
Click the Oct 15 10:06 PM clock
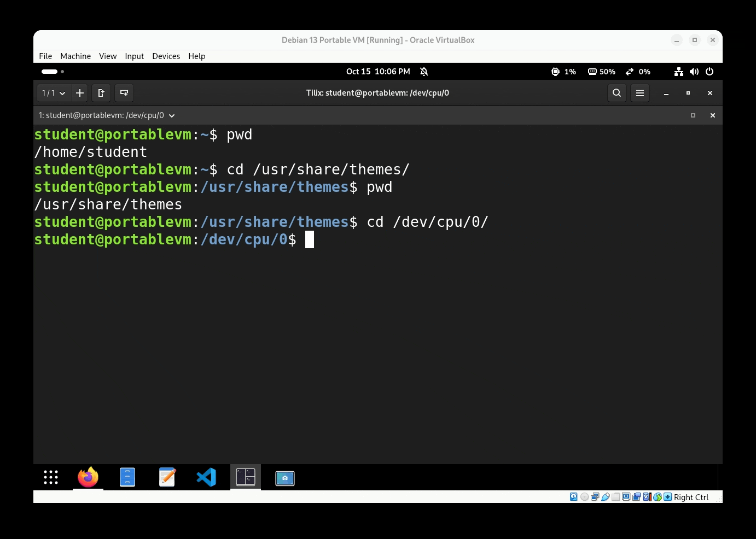(378, 72)
